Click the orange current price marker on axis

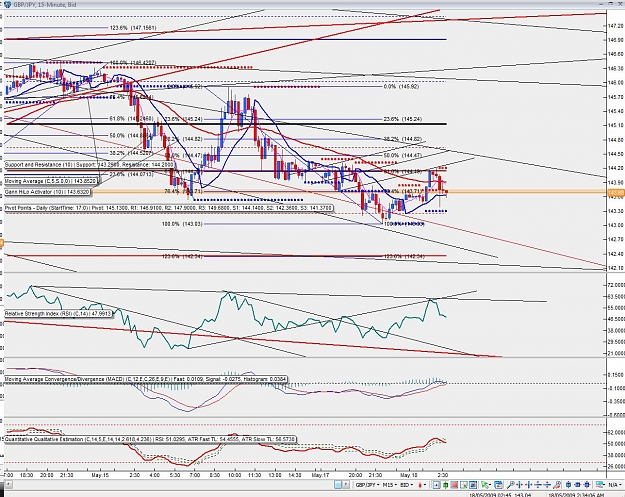tap(615, 193)
